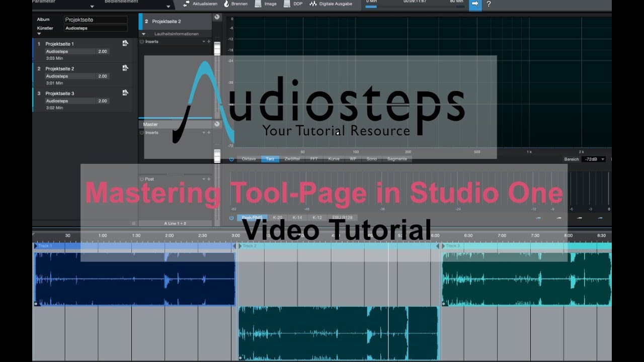This screenshot has width=644, height=362.
Task: Click list menu icon beneath track list
Action: [134, 223]
